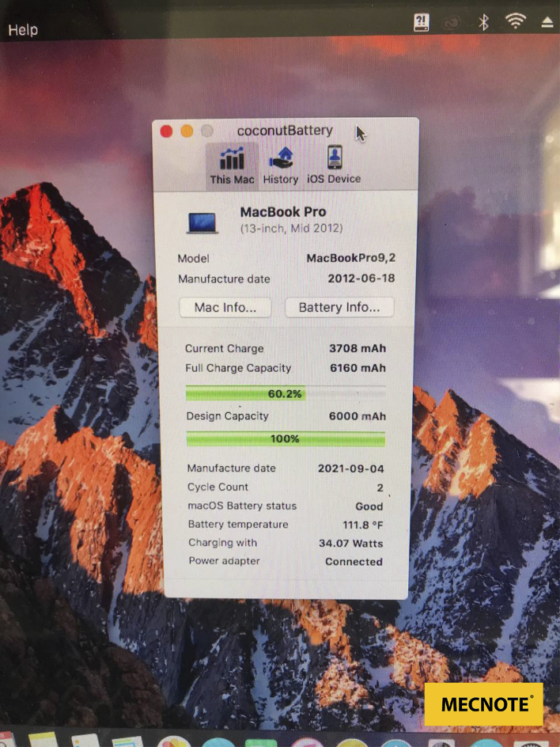Select the MacBookPro9,2 model value
560x747 pixels.
coord(351,258)
